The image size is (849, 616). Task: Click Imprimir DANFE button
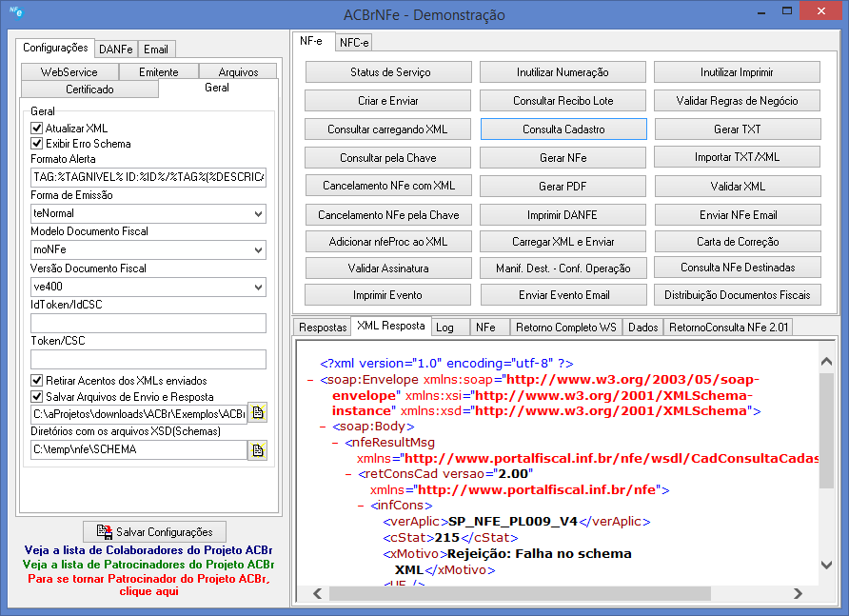pyautogui.click(x=563, y=215)
